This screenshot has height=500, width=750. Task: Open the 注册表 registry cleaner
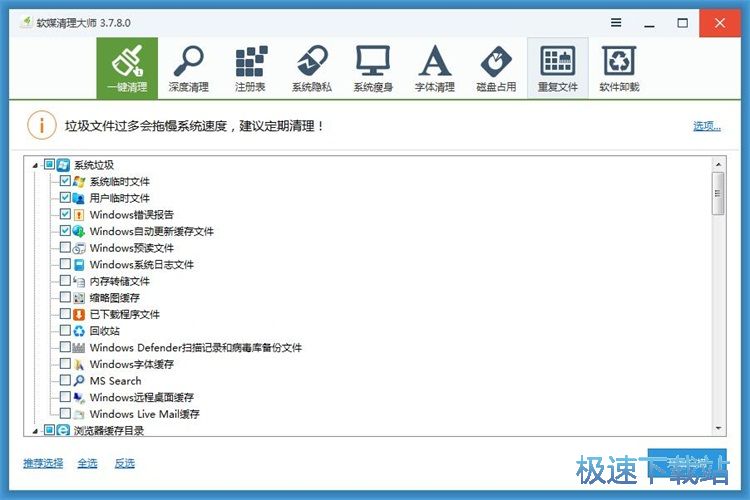(250, 68)
